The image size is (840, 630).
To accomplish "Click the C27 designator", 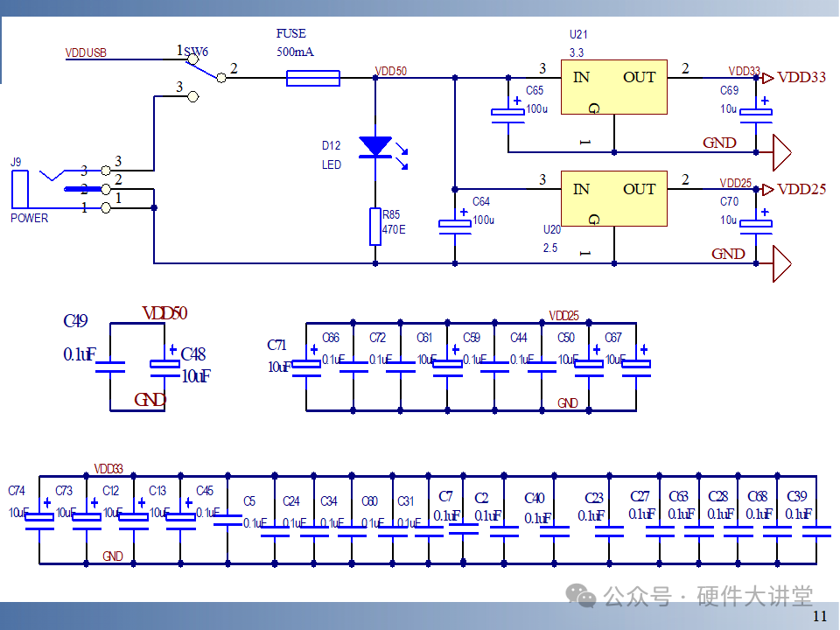I will 640,497.
